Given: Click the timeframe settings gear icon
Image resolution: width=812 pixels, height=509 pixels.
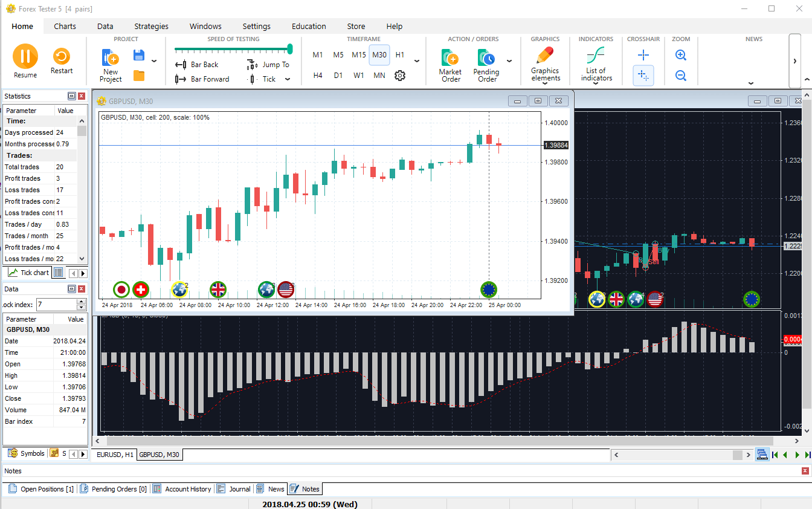Looking at the screenshot, I should [x=400, y=76].
